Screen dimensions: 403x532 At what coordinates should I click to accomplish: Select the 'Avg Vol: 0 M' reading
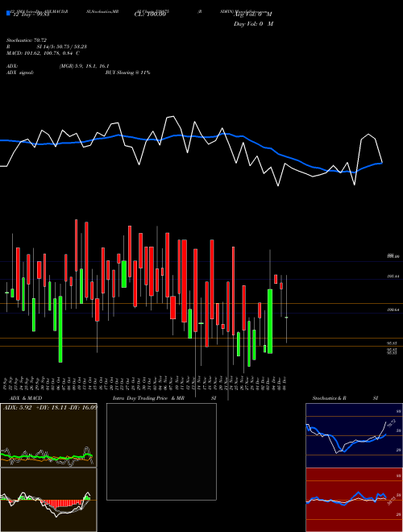click(x=253, y=15)
